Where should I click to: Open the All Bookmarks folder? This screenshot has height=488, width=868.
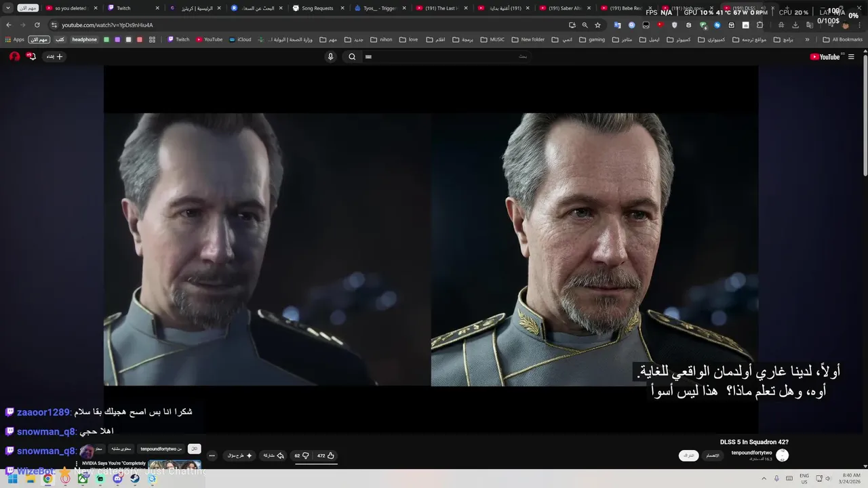click(842, 39)
